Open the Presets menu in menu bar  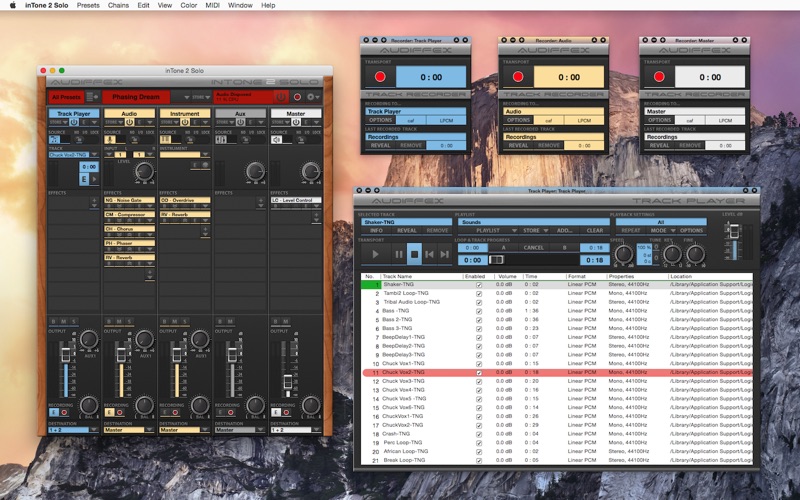[88, 5]
